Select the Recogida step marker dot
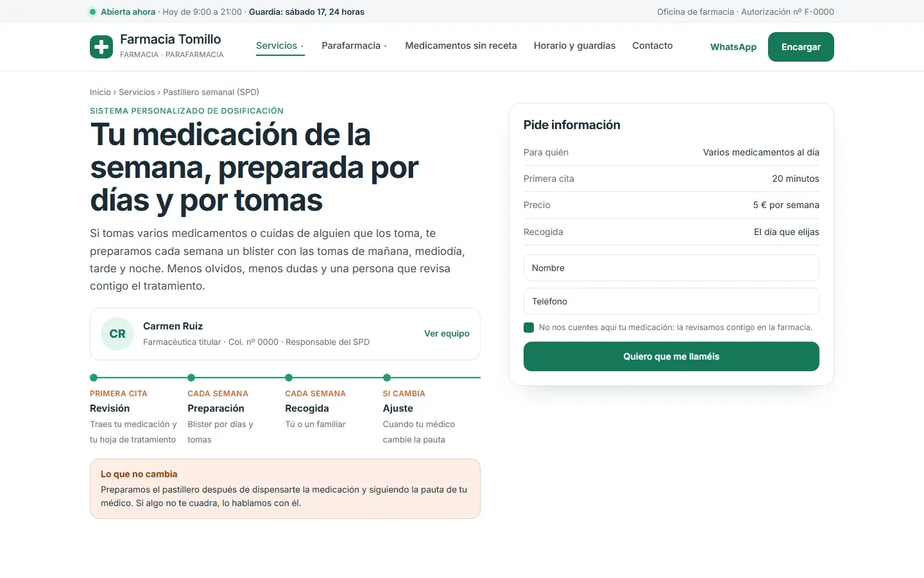Screen dimensions: 924x578 tap(289, 378)
